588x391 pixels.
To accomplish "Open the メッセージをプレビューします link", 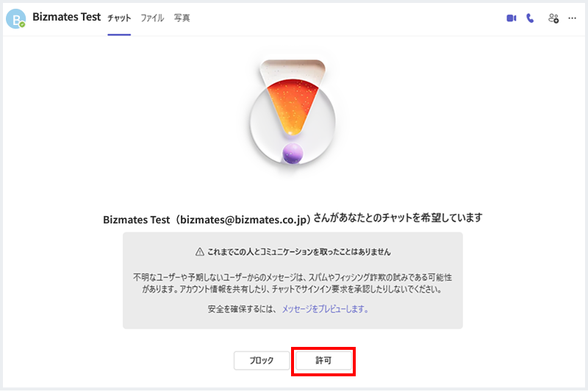I will (325, 309).
